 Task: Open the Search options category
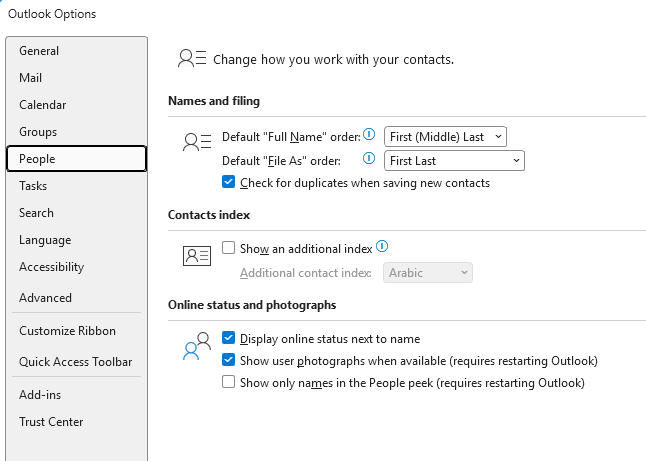click(77, 213)
